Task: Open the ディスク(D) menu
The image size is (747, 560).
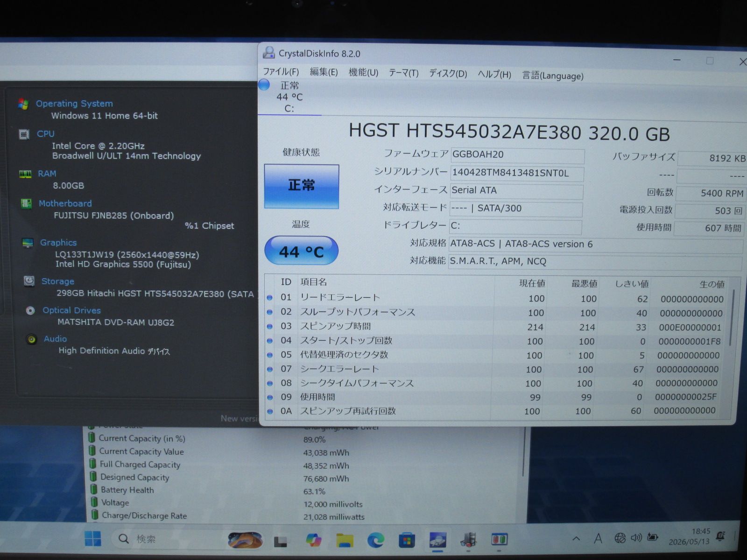Action: click(x=448, y=73)
